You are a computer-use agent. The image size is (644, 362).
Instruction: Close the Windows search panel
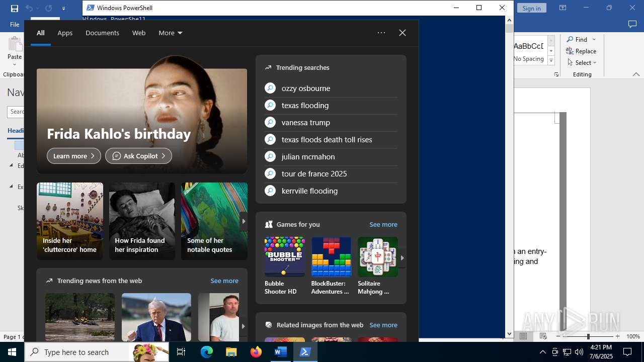coord(403,33)
